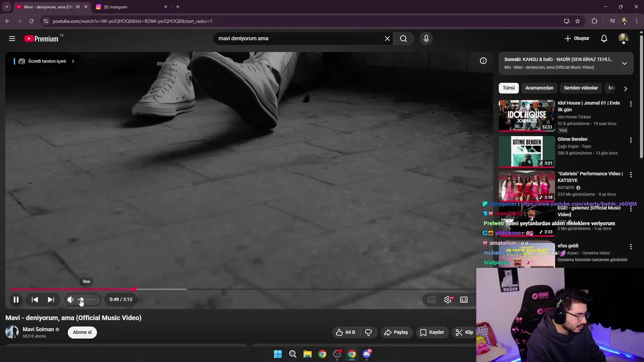Open Gitme Benden video thumbnail
The image size is (644, 362).
[x=527, y=151]
